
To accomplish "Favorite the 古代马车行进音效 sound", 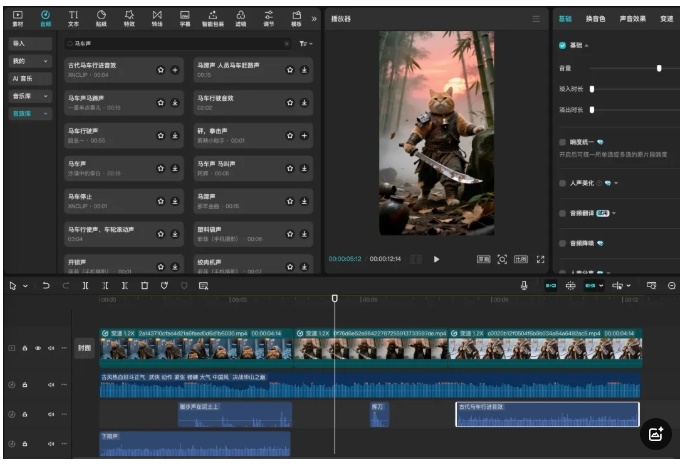I will pyautogui.click(x=160, y=70).
